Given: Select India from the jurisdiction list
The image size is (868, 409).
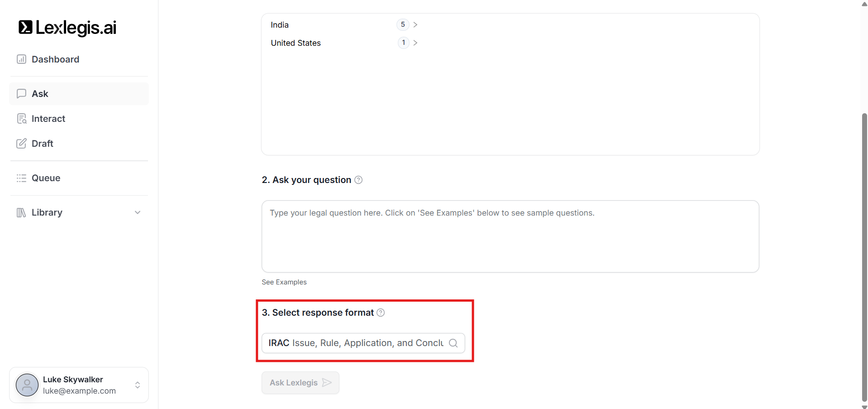Looking at the screenshot, I should (280, 25).
